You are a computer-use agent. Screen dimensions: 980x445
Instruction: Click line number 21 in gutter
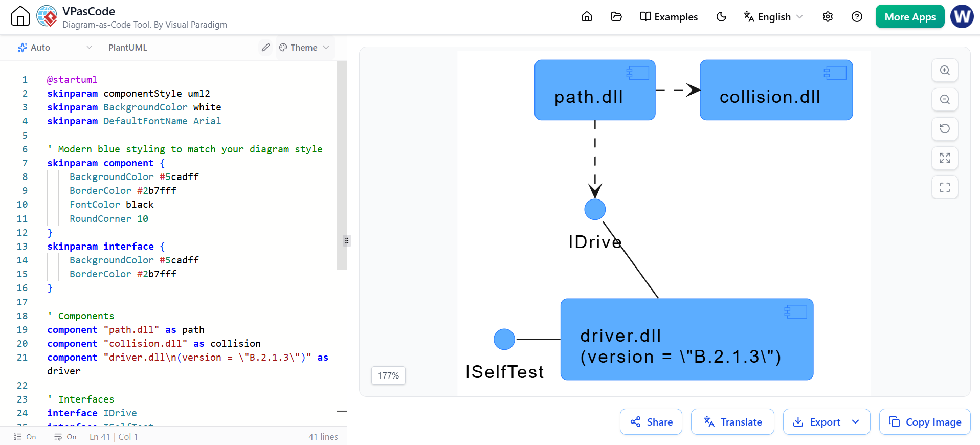[22, 357]
